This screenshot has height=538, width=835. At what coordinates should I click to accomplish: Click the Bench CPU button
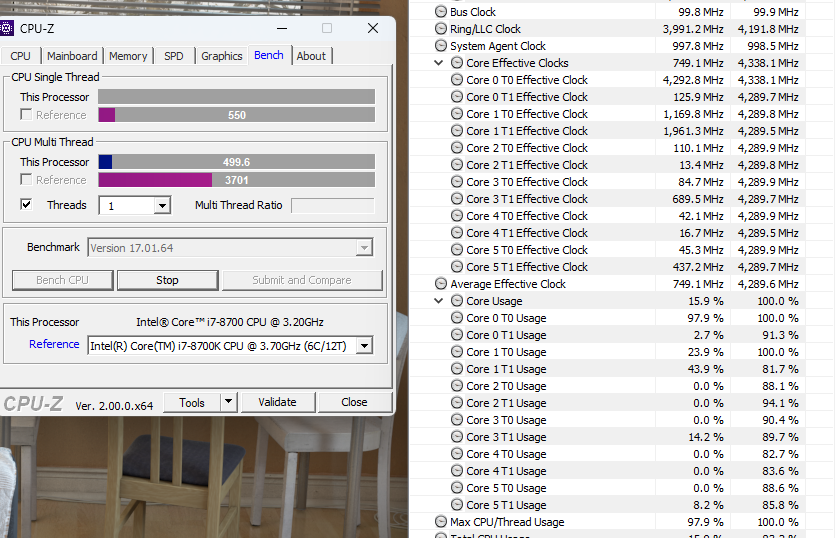[x=62, y=280]
